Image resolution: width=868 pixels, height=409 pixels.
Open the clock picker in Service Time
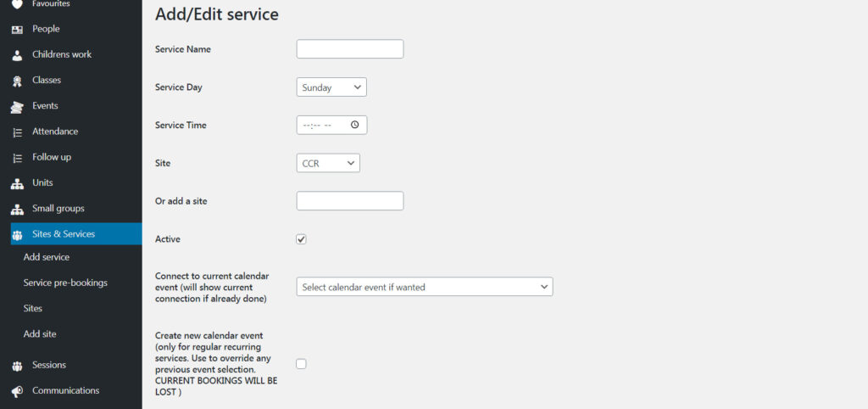(x=354, y=125)
